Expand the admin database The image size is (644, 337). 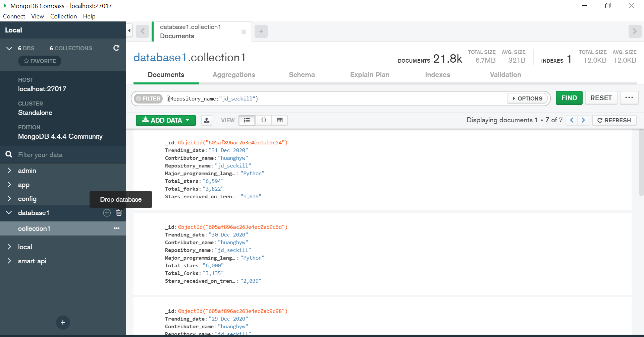pos(9,171)
